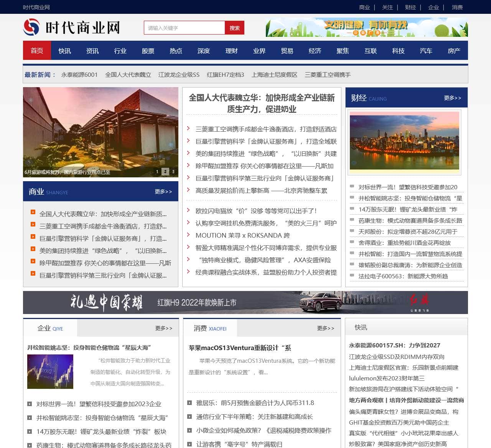Open the 快讯 navigation item

coord(65,51)
